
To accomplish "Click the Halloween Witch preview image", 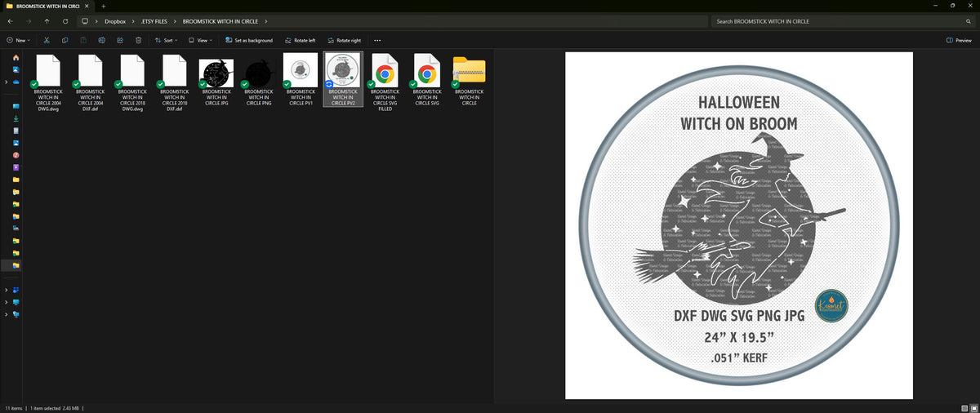I will (x=739, y=226).
